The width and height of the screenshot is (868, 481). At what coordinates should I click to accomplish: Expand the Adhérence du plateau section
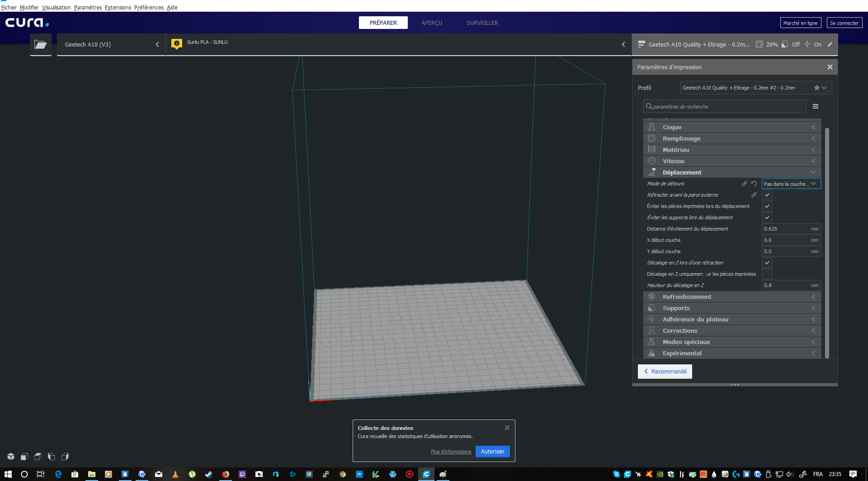[x=732, y=319]
